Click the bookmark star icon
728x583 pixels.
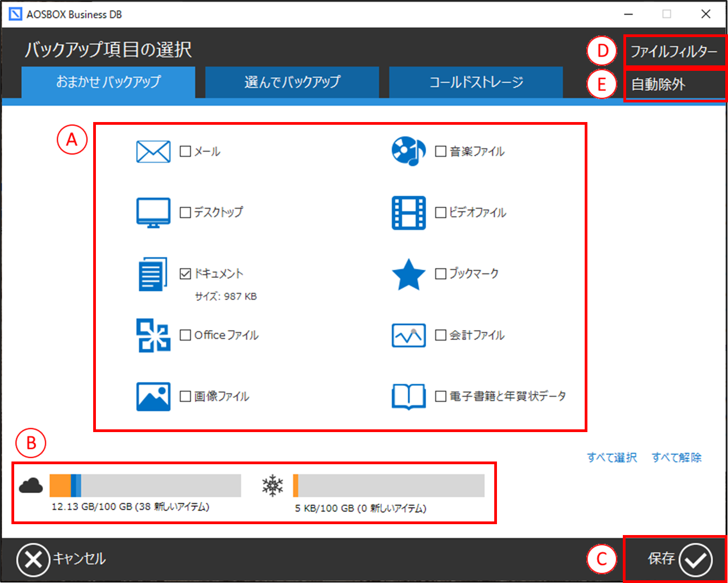(x=409, y=275)
